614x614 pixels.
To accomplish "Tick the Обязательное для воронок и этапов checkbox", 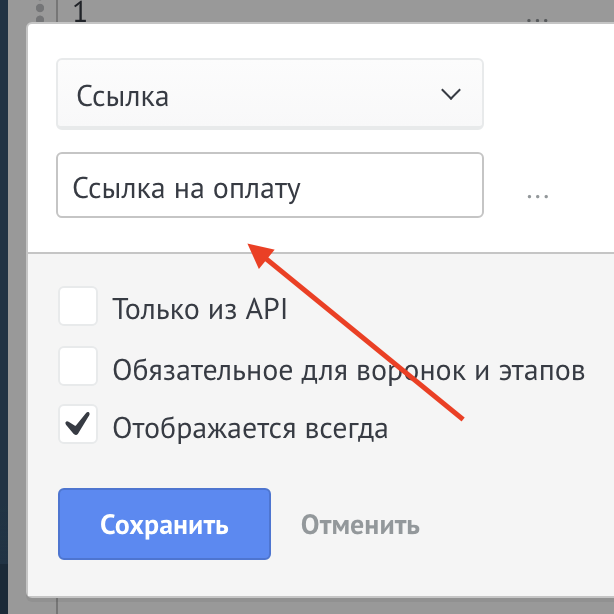I will (78, 367).
